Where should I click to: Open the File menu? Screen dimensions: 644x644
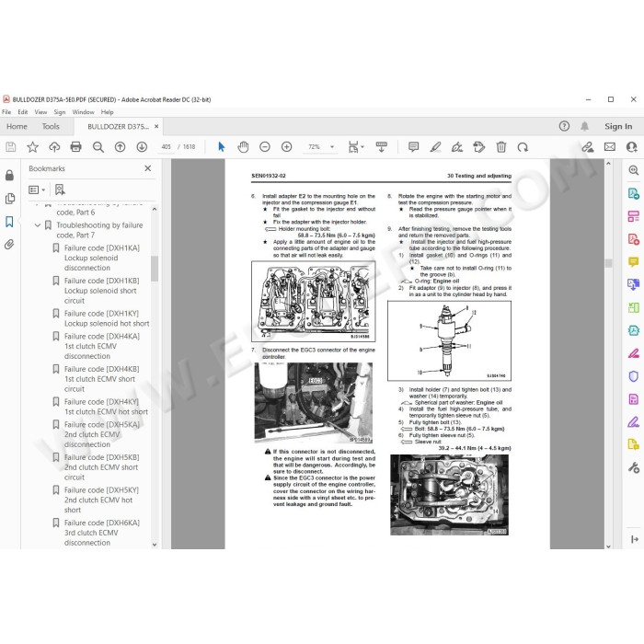pos(6,112)
